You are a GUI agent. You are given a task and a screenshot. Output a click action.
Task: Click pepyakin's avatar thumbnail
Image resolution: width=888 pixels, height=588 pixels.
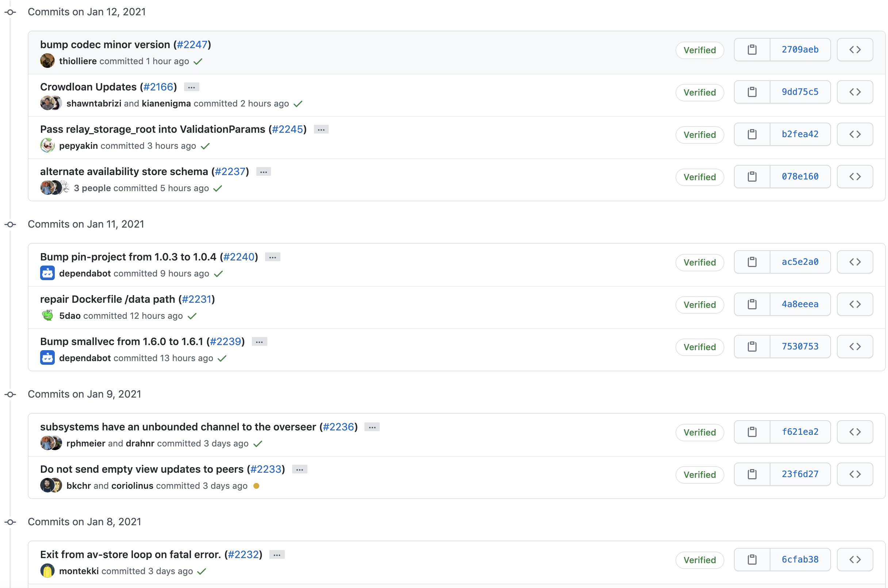[47, 146]
